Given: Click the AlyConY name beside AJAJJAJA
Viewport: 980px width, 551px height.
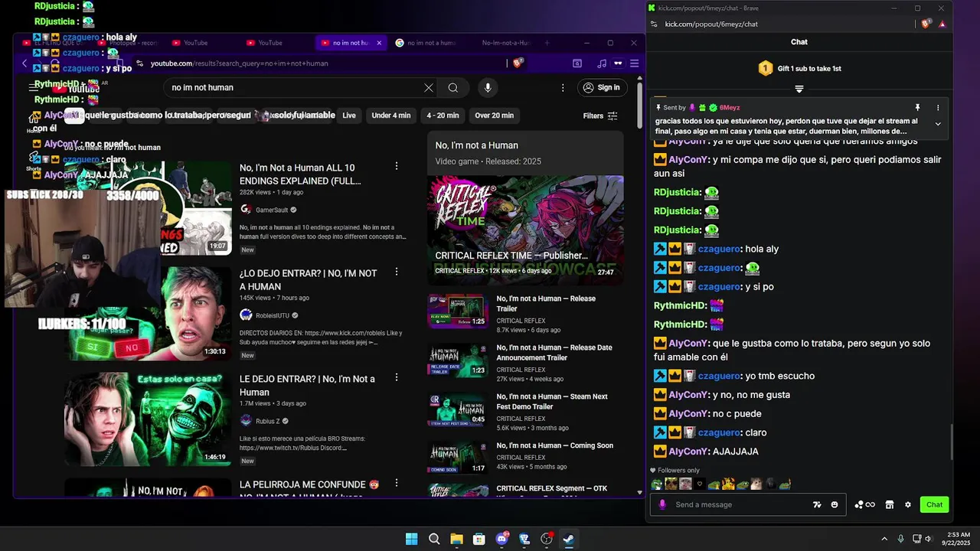Looking at the screenshot, I should tap(688, 452).
